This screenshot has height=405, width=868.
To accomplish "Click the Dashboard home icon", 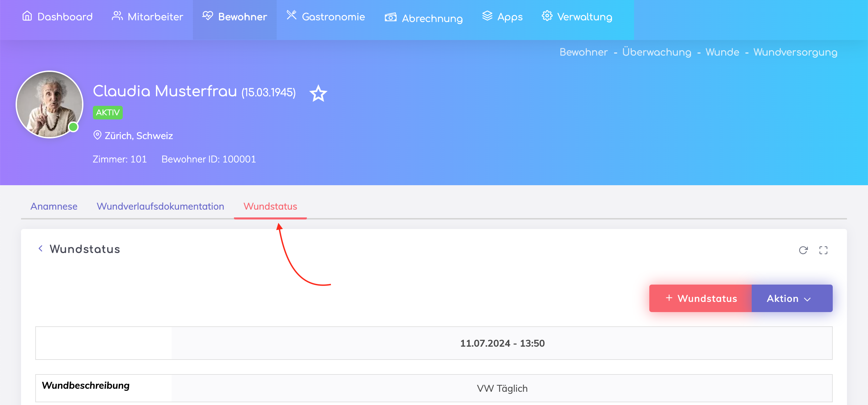I will click(x=27, y=16).
